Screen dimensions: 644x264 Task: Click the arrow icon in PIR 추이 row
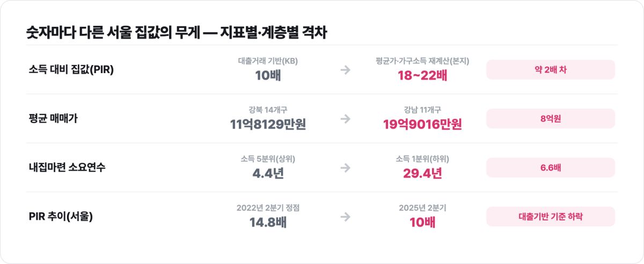tap(346, 217)
